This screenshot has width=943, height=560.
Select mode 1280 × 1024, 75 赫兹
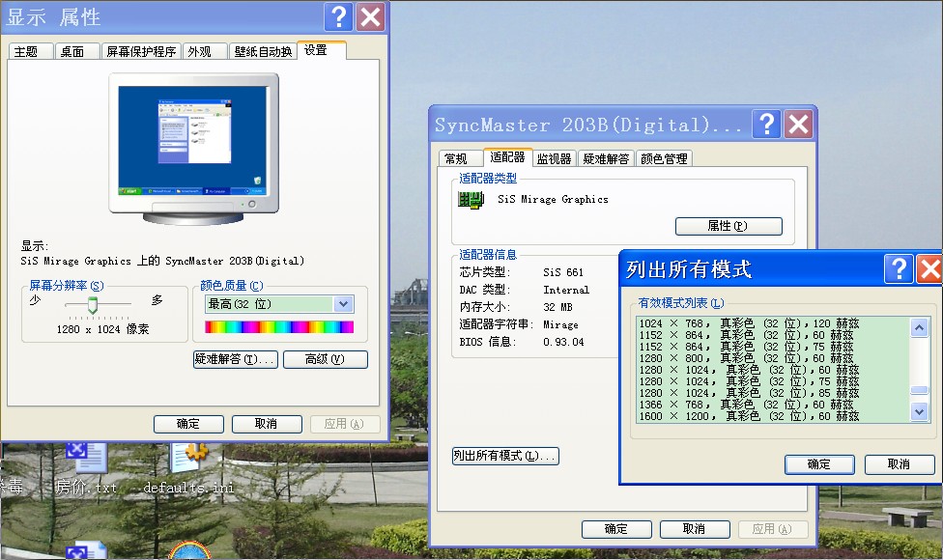[x=773, y=381]
